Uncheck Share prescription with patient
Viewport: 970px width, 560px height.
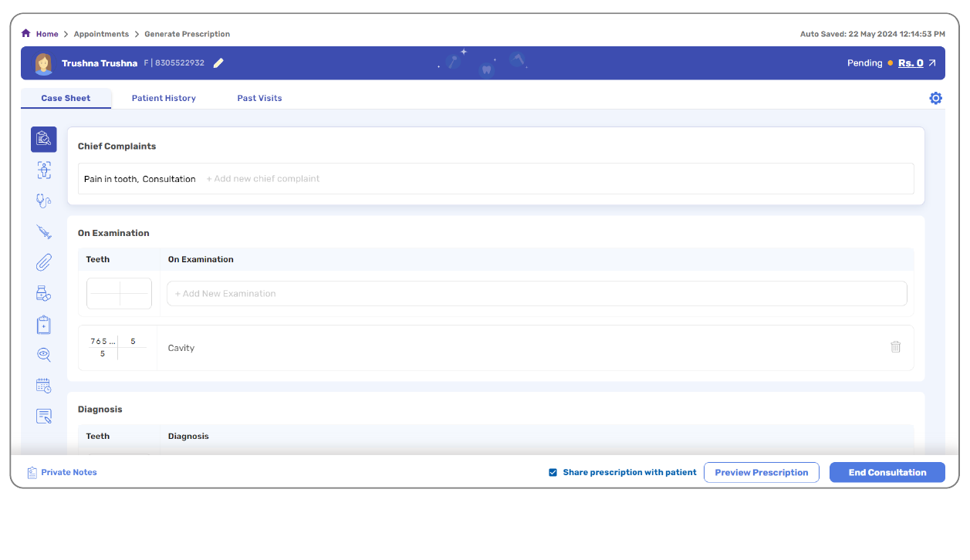pyautogui.click(x=553, y=473)
